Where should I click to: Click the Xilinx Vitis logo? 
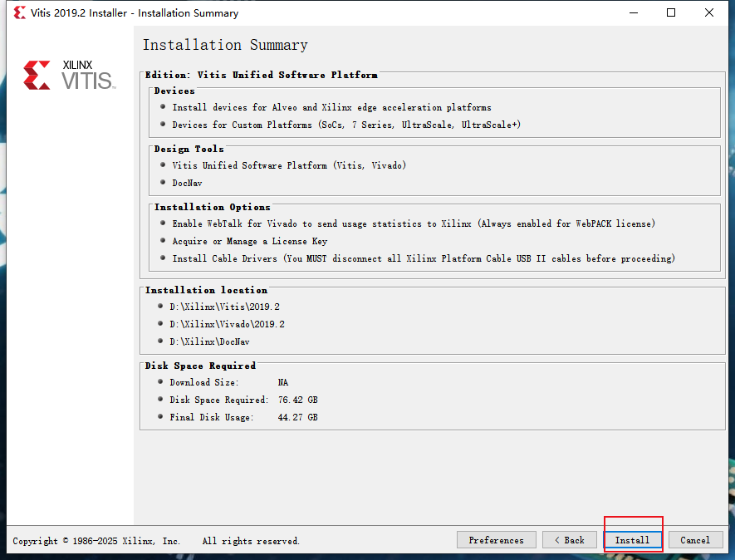(70, 75)
